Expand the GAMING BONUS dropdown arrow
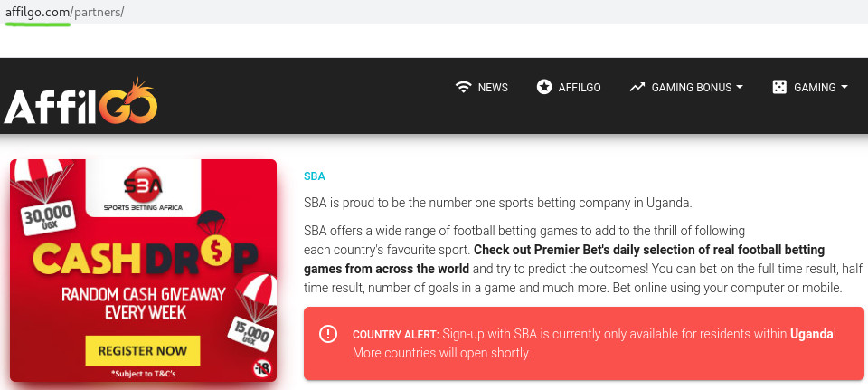This screenshot has width=868, height=390. coord(740,88)
